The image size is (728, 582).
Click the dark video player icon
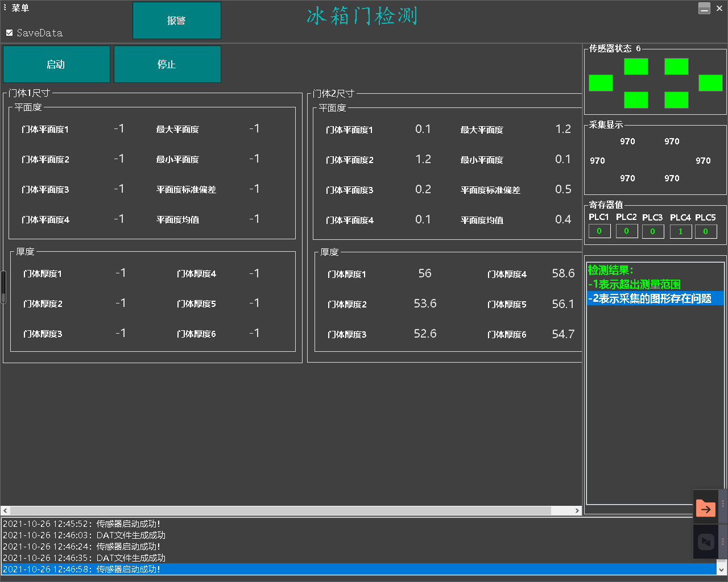[706, 542]
